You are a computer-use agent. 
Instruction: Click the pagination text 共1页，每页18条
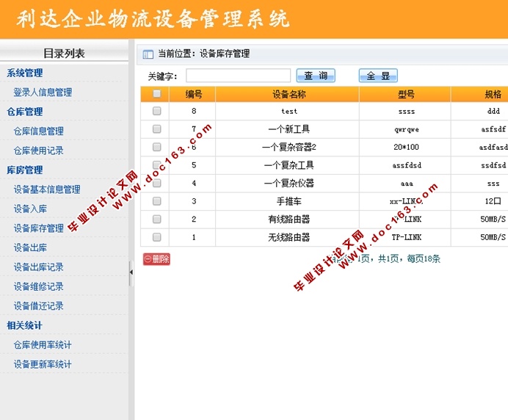(x=409, y=258)
